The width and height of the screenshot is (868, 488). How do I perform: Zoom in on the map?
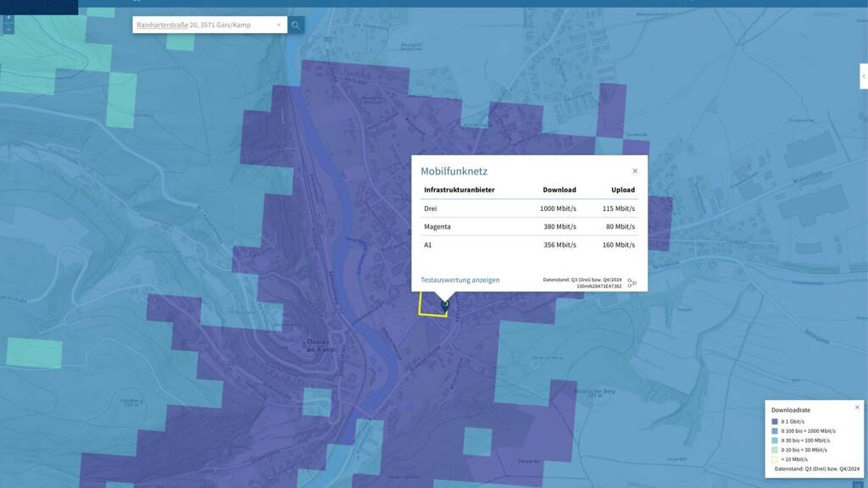point(8,18)
